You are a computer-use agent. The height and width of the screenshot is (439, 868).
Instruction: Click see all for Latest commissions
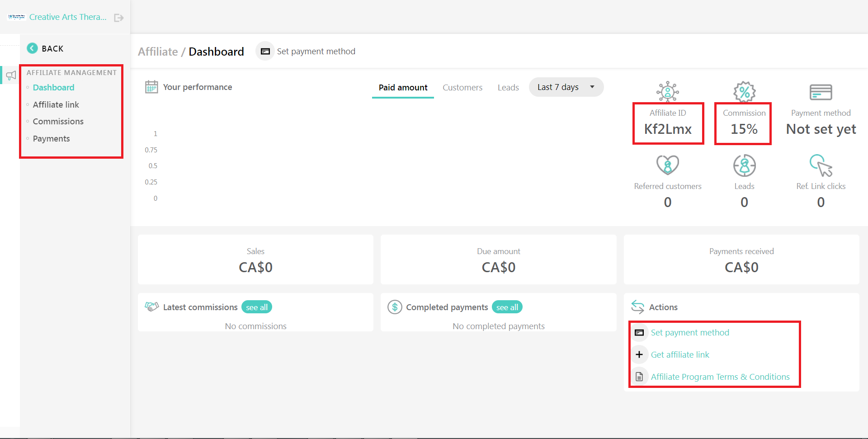click(257, 307)
